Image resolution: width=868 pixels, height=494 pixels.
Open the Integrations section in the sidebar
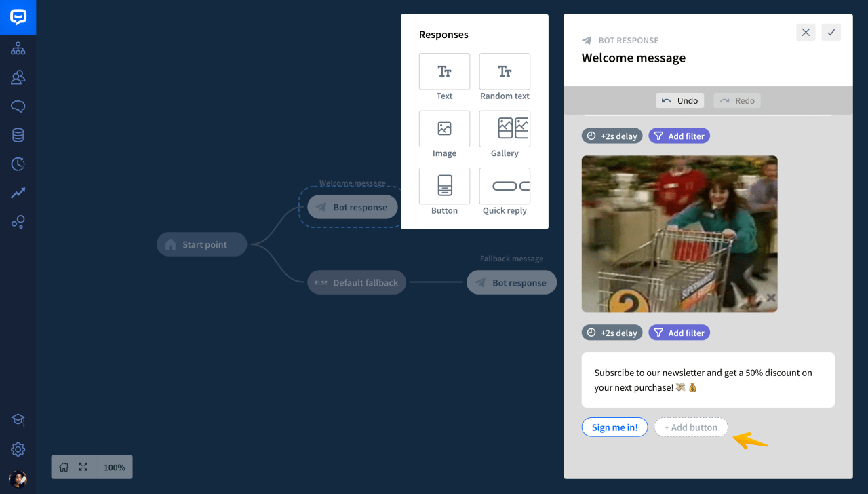pyautogui.click(x=18, y=221)
